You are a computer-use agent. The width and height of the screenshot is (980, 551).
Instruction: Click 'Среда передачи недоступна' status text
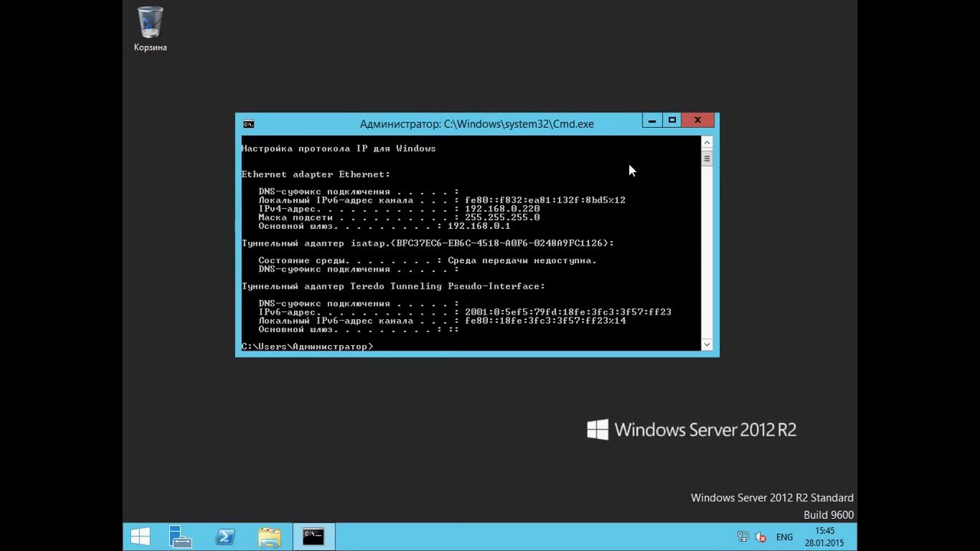(522, 260)
